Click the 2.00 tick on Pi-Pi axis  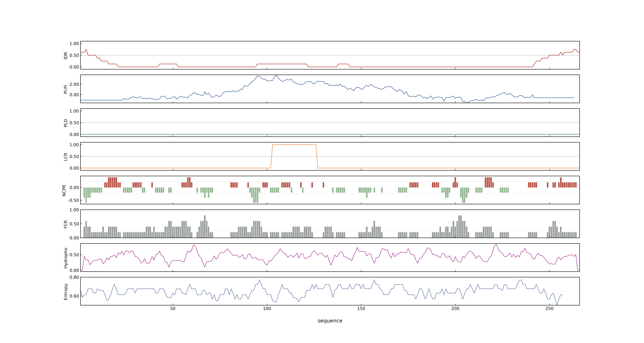click(x=74, y=84)
